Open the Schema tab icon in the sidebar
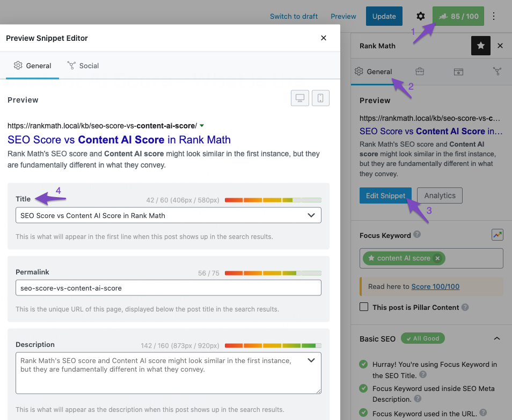This screenshot has width=512, height=420. click(x=458, y=71)
